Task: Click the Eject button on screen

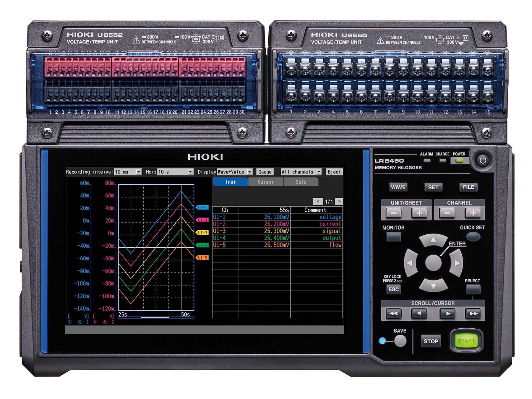Action: (335, 172)
